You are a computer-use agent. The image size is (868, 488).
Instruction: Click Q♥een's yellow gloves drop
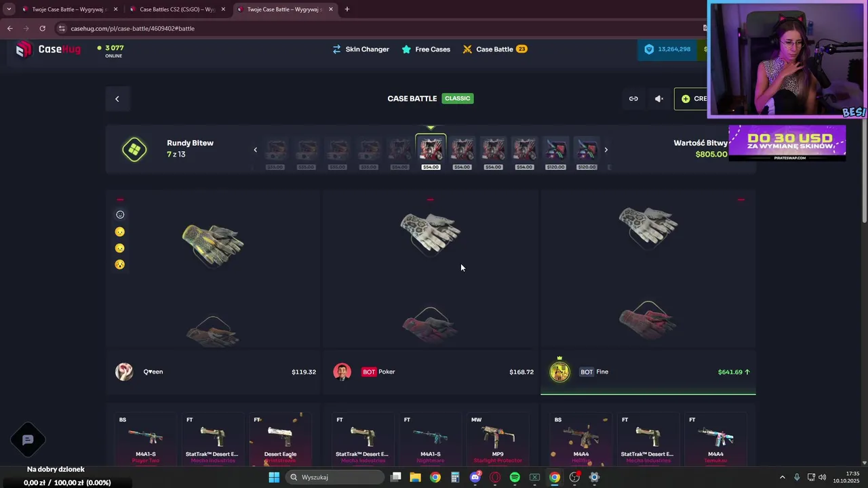(x=213, y=244)
